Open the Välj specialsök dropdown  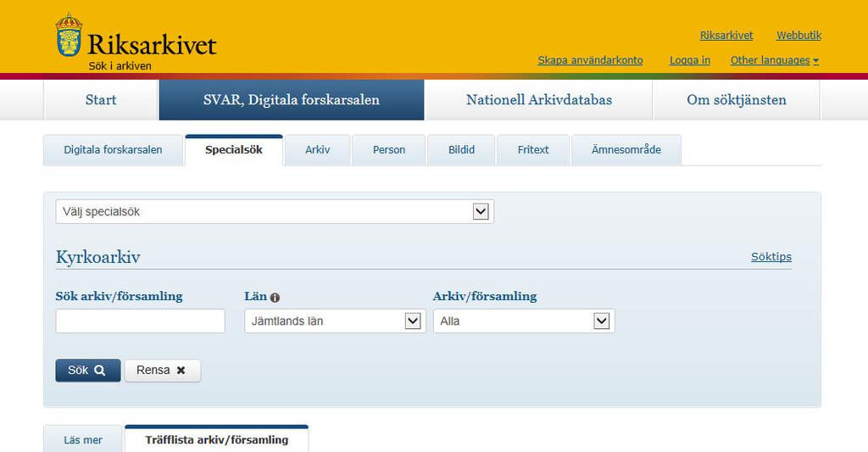[275, 212]
